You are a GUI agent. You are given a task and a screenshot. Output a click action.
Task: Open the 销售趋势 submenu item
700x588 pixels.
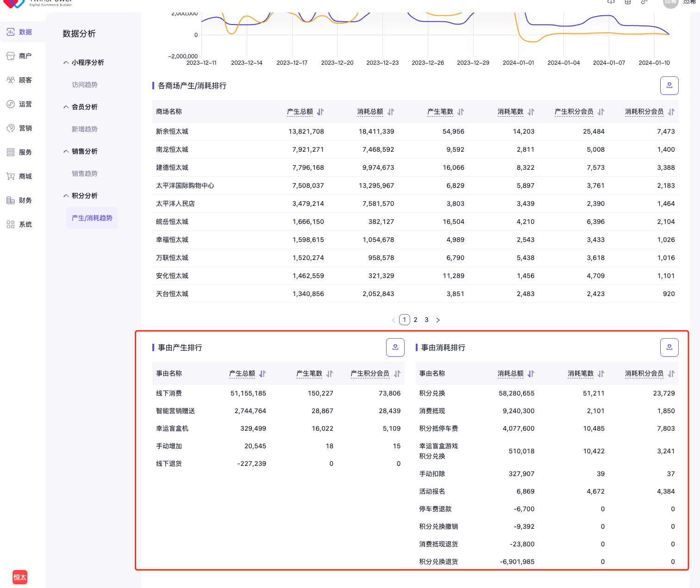click(85, 173)
